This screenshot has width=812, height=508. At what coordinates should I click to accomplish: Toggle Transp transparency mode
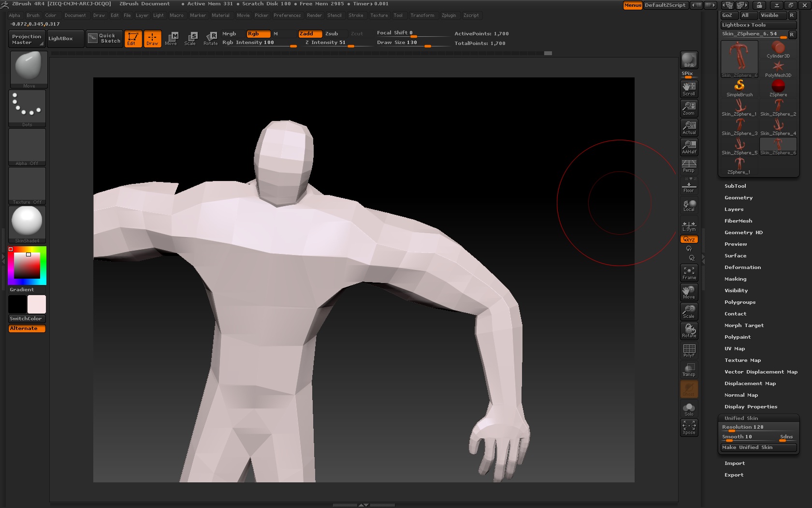pyautogui.click(x=689, y=370)
